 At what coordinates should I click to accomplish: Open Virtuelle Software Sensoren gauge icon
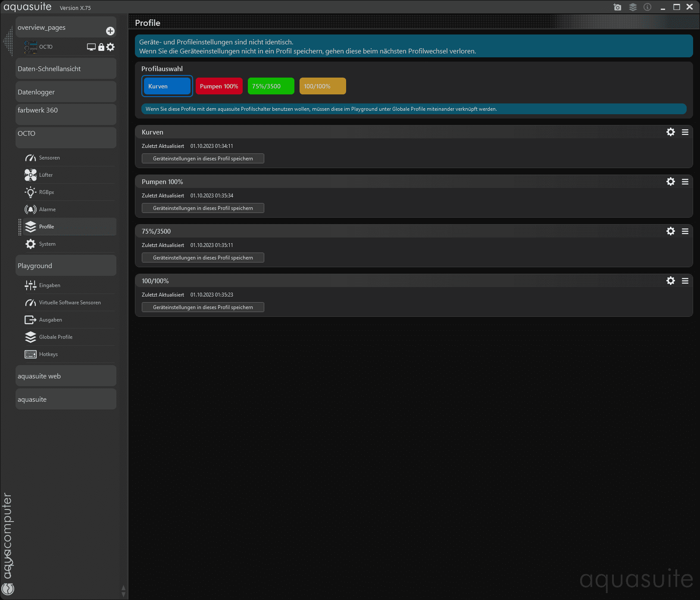tap(31, 303)
